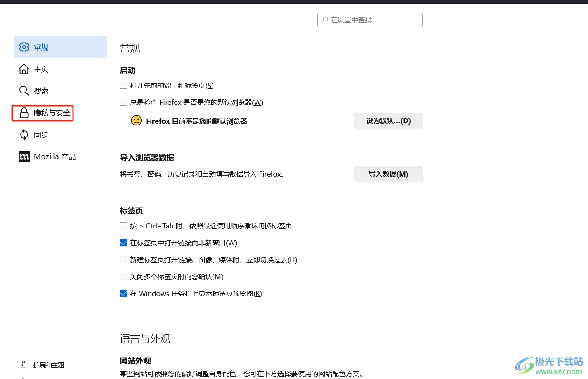The height and width of the screenshot is (379, 588).
Task: Click the sad face default browser icon
Action: coord(136,121)
